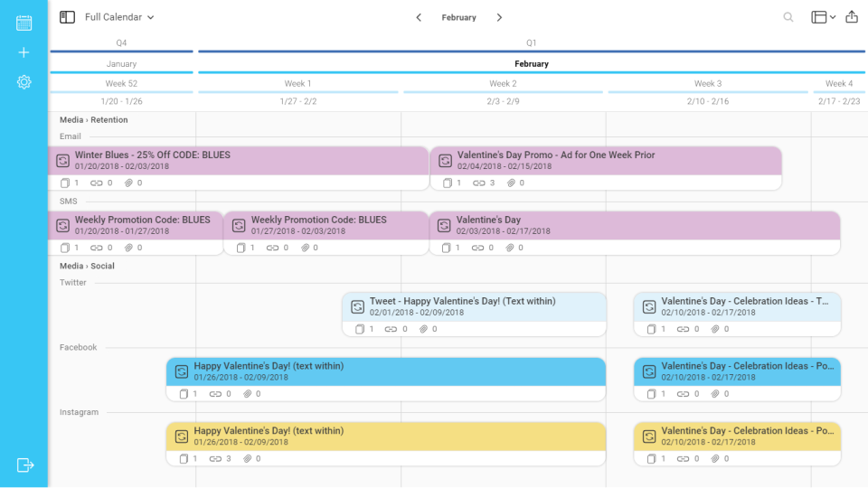This screenshot has height=488, width=868.
Task: Select Week 52 column header
Action: pyautogui.click(x=121, y=83)
